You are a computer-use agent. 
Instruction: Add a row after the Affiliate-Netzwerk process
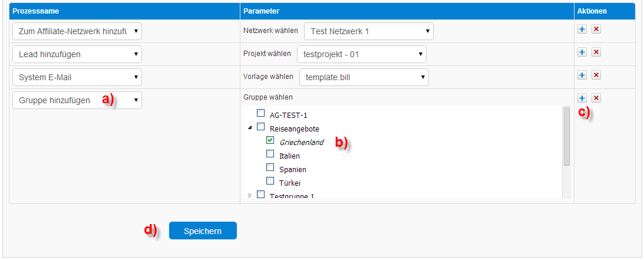click(x=582, y=29)
